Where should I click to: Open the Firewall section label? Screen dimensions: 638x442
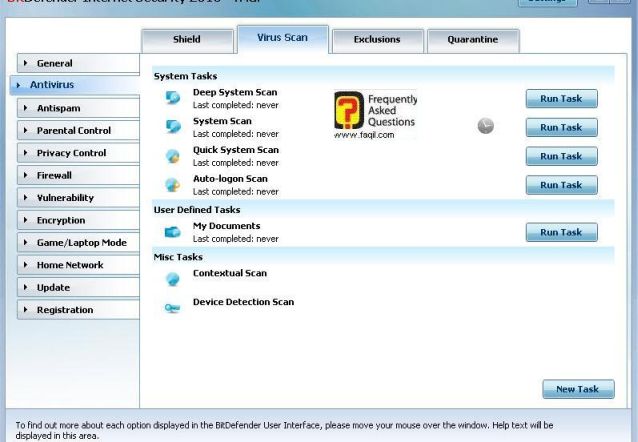(x=54, y=175)
